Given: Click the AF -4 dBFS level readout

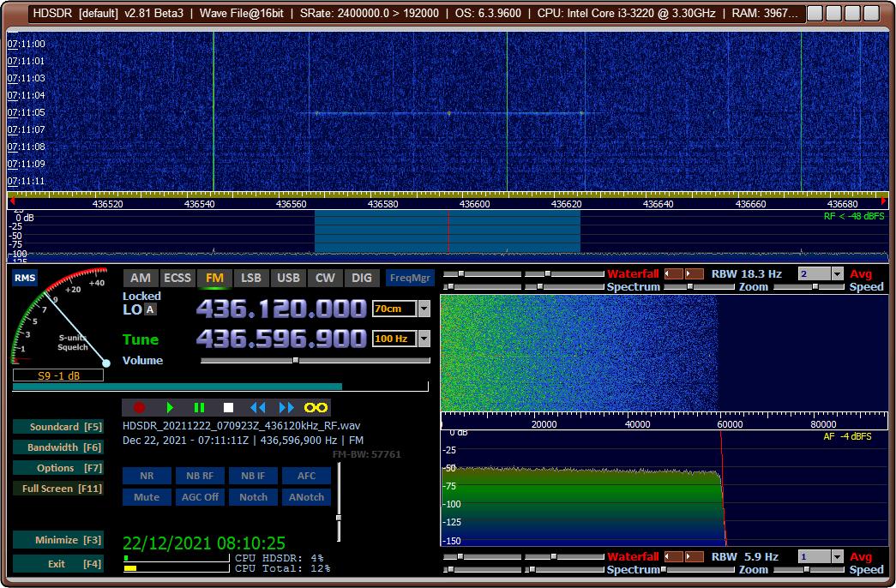Looking at the screenshot, I should click(847, 436).
